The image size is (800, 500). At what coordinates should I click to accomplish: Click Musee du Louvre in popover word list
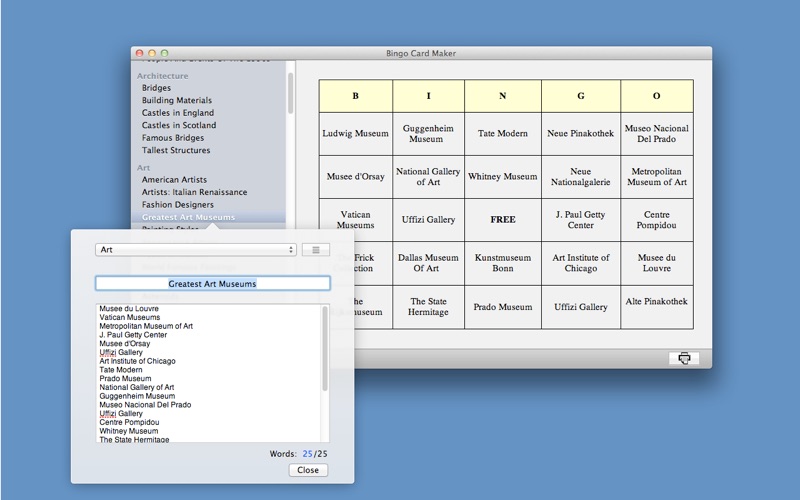[129, 309]
